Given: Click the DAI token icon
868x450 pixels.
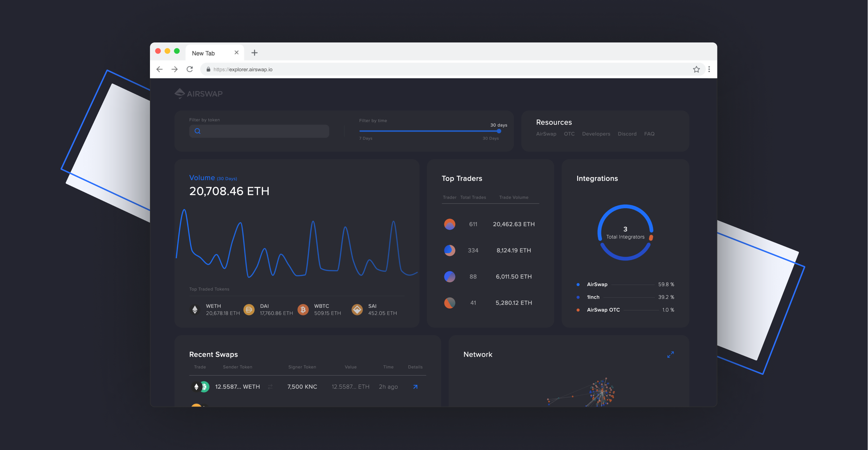Looking at the screenshot, I should 249,309.
